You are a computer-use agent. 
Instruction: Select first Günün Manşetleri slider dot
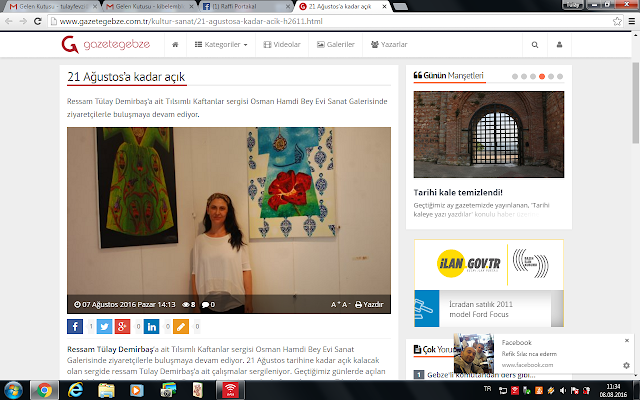tap(515, 76)
